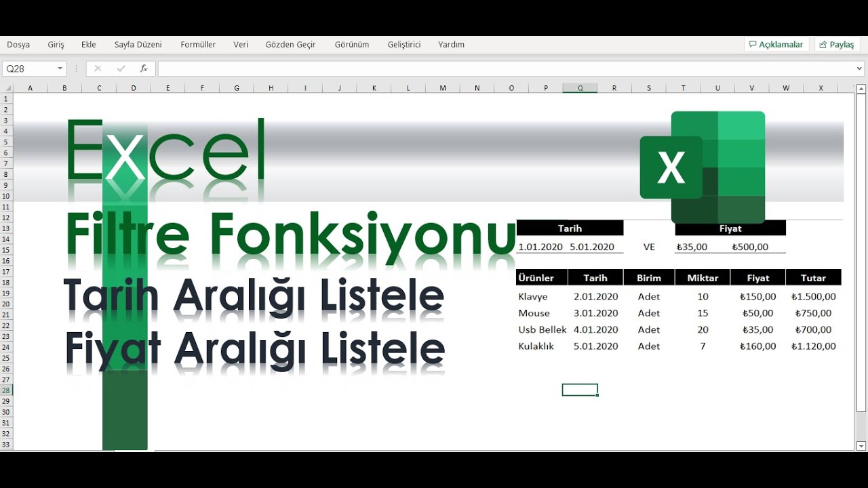Click the formula bar Enter checkmark icon

point(121,68)
